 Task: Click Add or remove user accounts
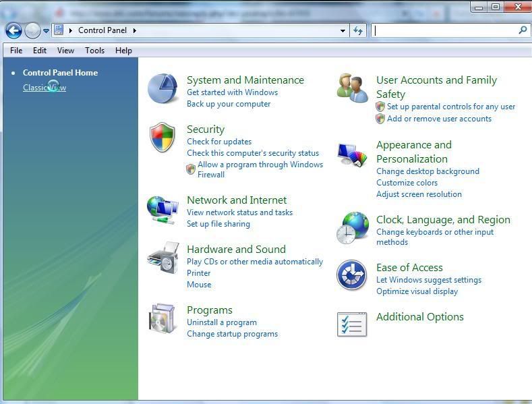coord(440,119)
